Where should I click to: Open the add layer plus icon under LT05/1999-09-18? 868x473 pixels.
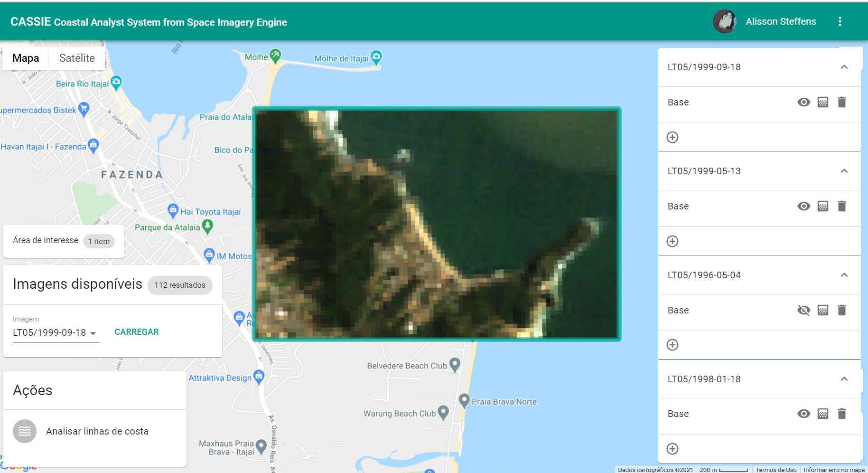[x=672, y=137]
